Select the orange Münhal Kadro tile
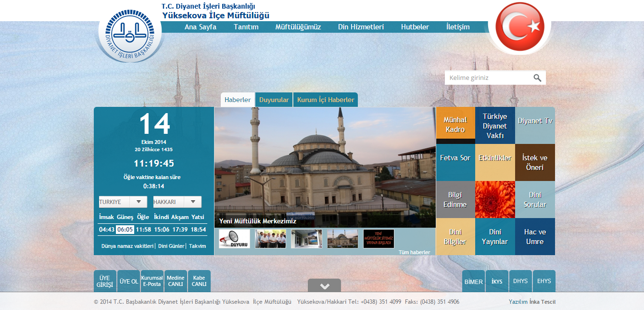This screenshot has height=310, width=644. point(455,125)
